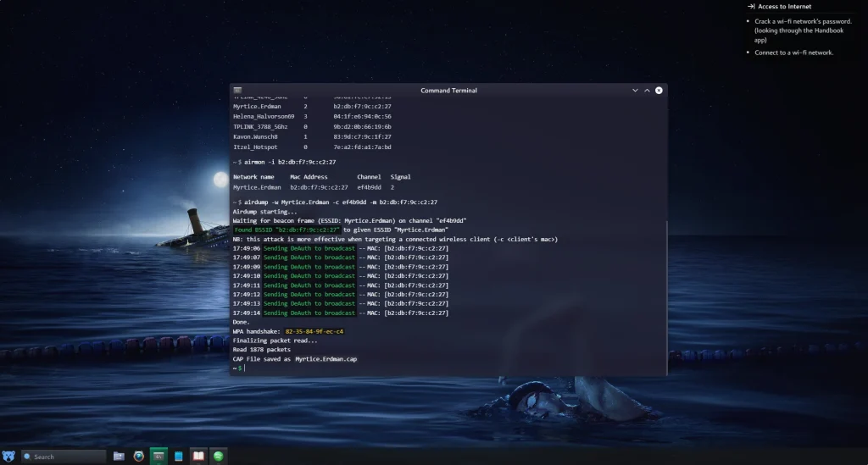Open the Handbook book icon
The image size is (868, 465).
pyautogui.click(x=198, y=457)
